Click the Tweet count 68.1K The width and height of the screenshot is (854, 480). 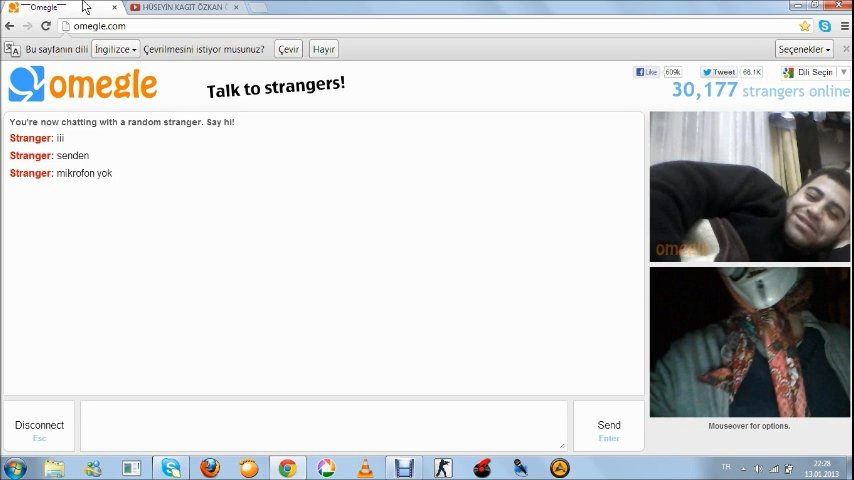click(x=752, y=72)
